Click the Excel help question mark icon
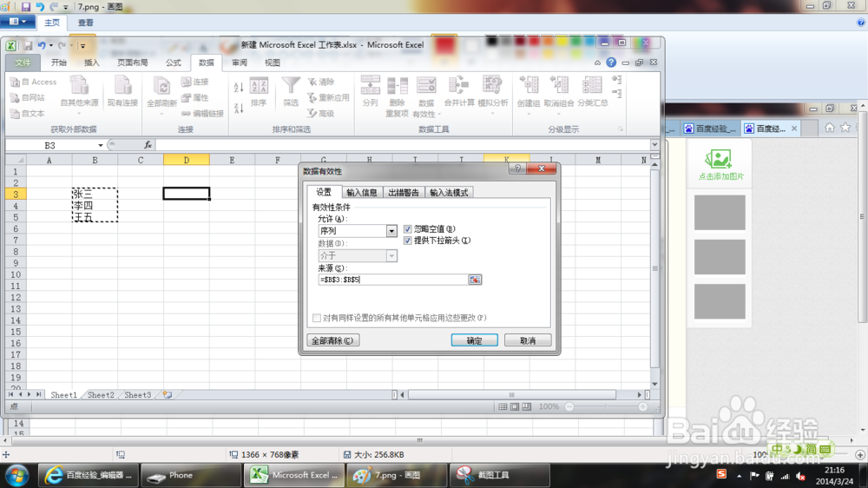The height and width of the screenshot is (488, 868). coord(611,63)
